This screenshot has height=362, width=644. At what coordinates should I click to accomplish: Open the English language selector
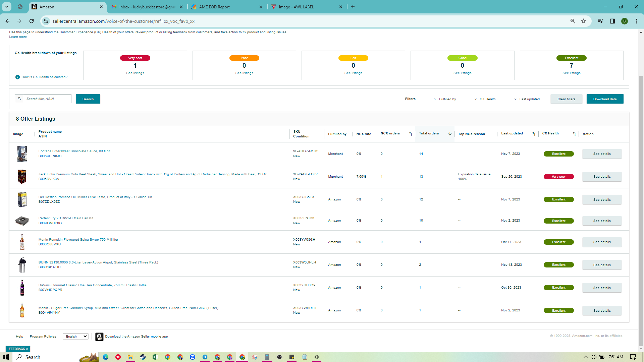[x=75, y=337]
